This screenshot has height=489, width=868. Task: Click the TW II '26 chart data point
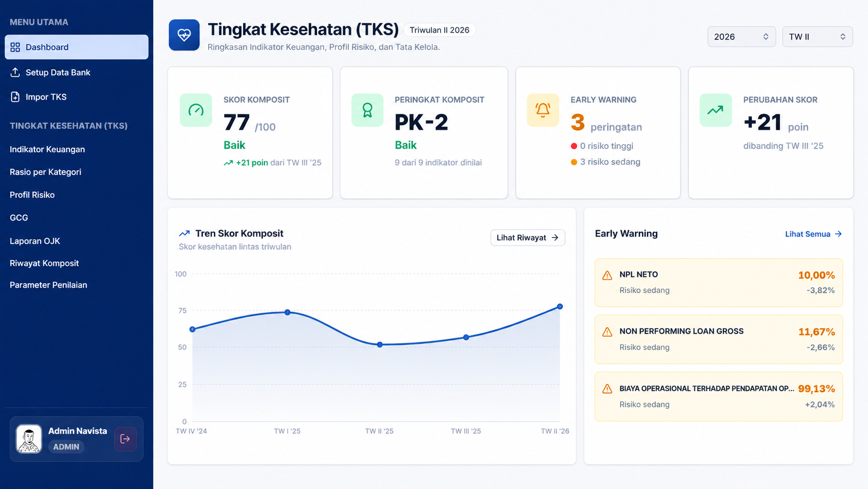pyautogui.click(x=560, y=307)
